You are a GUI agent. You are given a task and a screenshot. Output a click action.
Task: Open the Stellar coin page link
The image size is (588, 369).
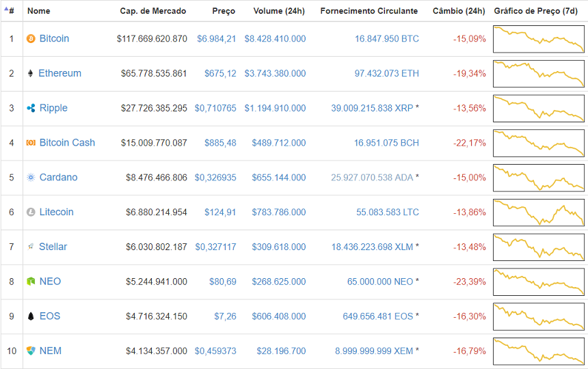pos(53,247)
